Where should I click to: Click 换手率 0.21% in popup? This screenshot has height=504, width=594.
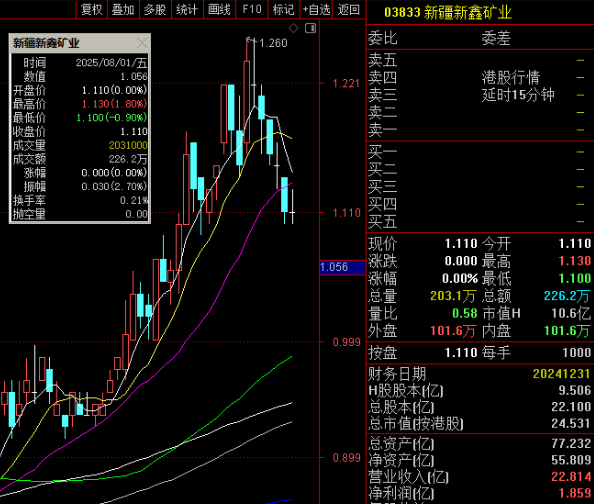click(134, 200)
